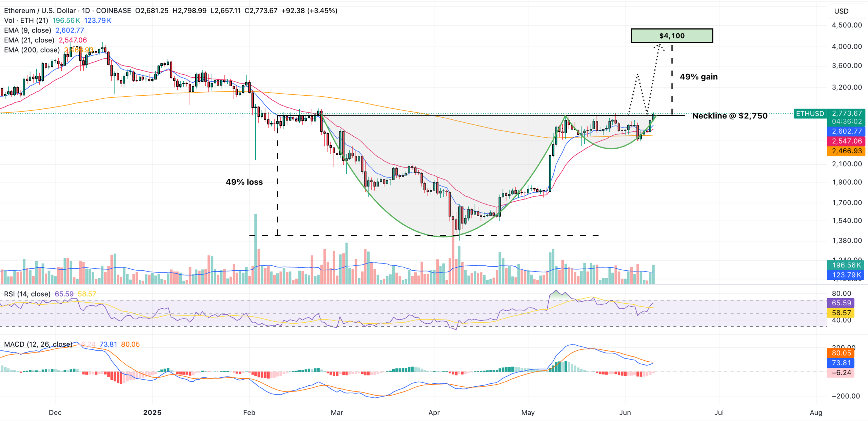Click the 3,600.00 price axis label
The image size is (868, 421).
847,65
